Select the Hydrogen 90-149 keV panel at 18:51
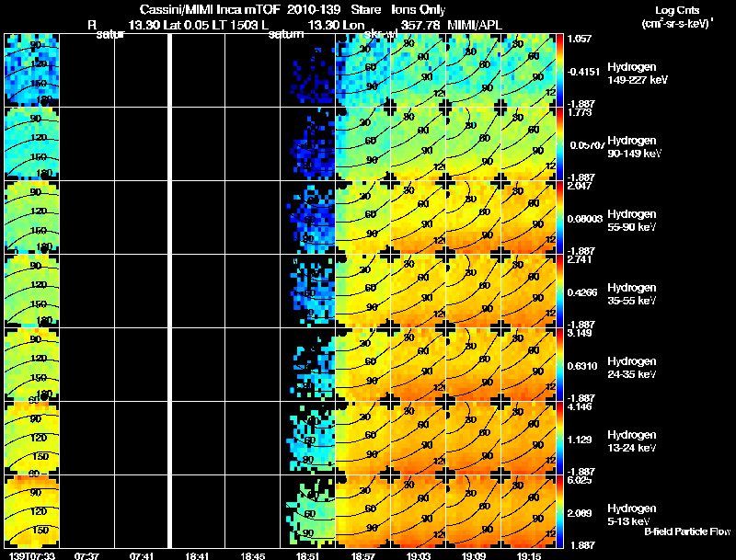 click(308, 143)
